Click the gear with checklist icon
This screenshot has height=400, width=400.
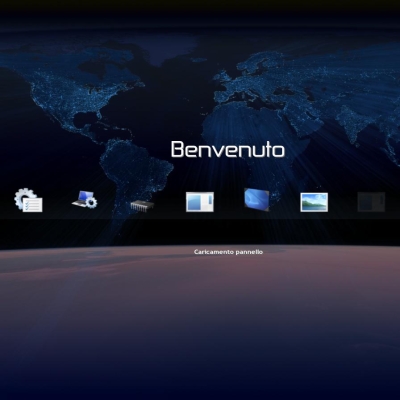28,200
